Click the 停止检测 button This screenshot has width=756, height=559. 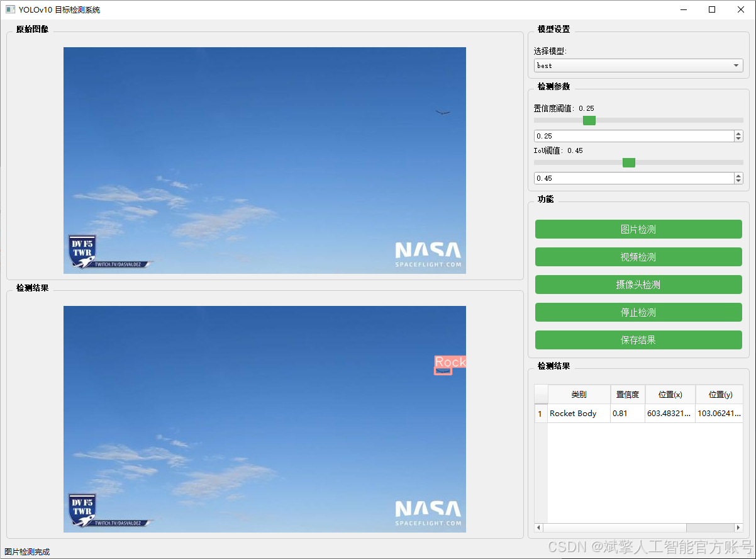point(638,312)
